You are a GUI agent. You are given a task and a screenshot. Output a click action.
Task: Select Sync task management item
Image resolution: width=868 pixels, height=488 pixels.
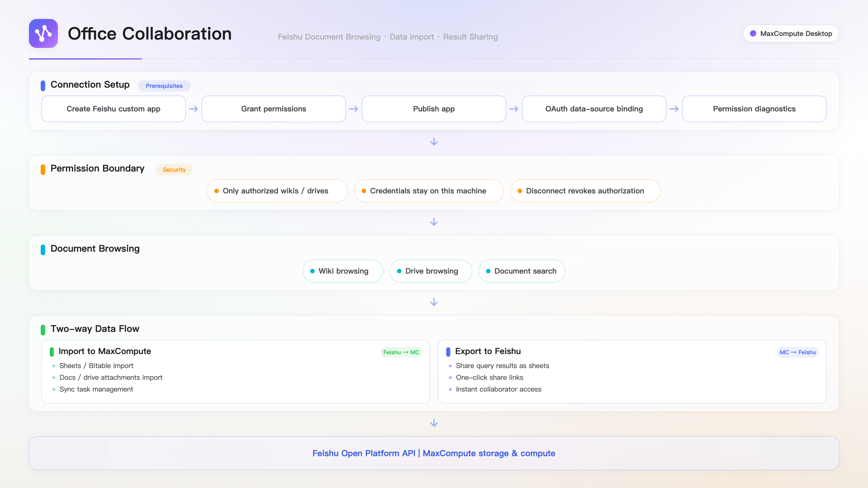coord(96,389)
